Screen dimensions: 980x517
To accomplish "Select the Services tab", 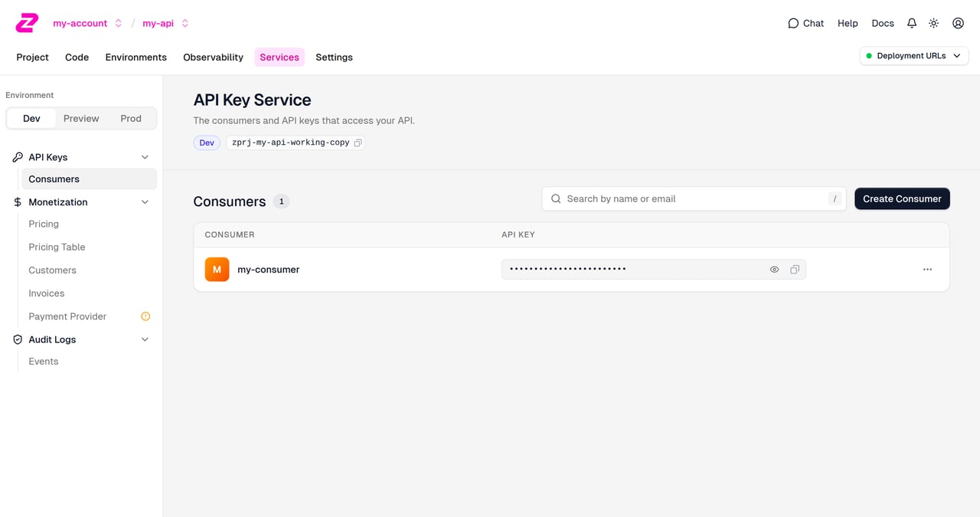I will tap(279, 57).
